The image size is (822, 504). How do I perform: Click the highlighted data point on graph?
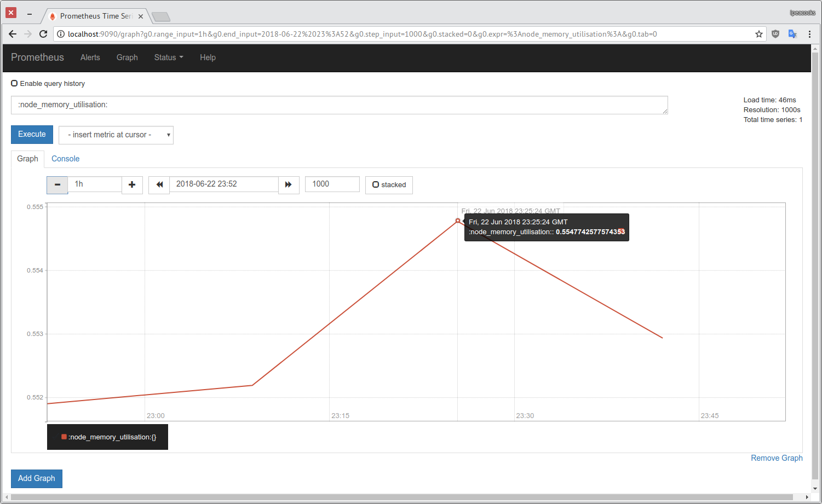tap(458, 221)
